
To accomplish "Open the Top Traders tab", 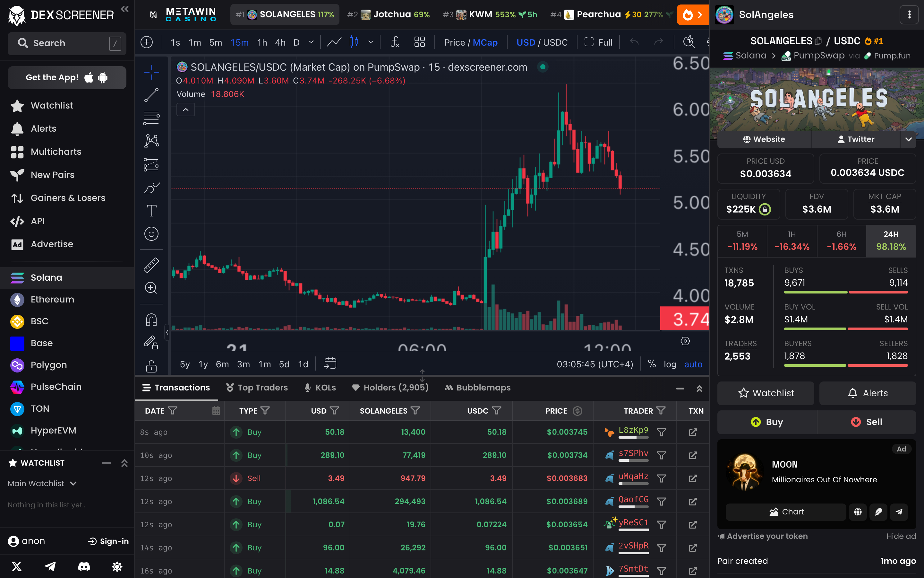I will coord(257,388).
